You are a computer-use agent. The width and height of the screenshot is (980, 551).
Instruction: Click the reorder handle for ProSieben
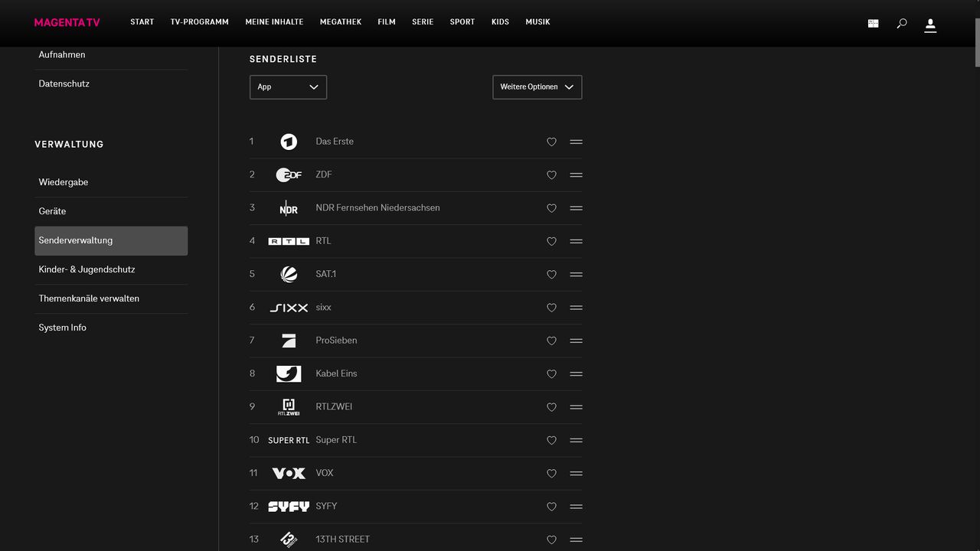click(x=577, y=341)
